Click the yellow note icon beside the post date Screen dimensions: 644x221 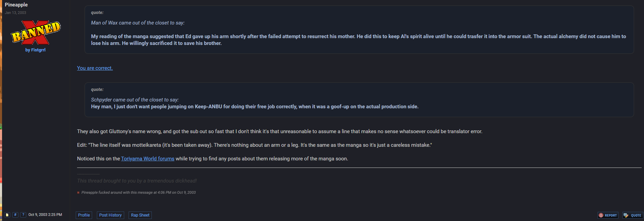7,215
